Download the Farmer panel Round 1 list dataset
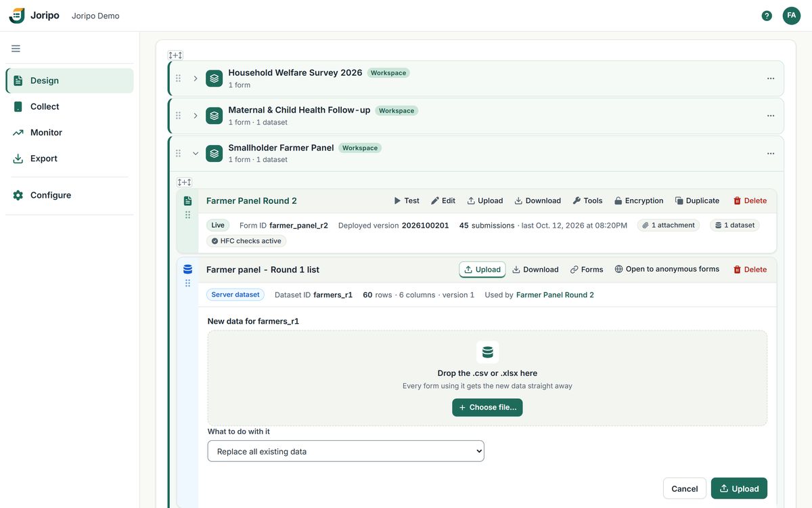Viewport: 812px width, 508px height. [x=535, y=270]
